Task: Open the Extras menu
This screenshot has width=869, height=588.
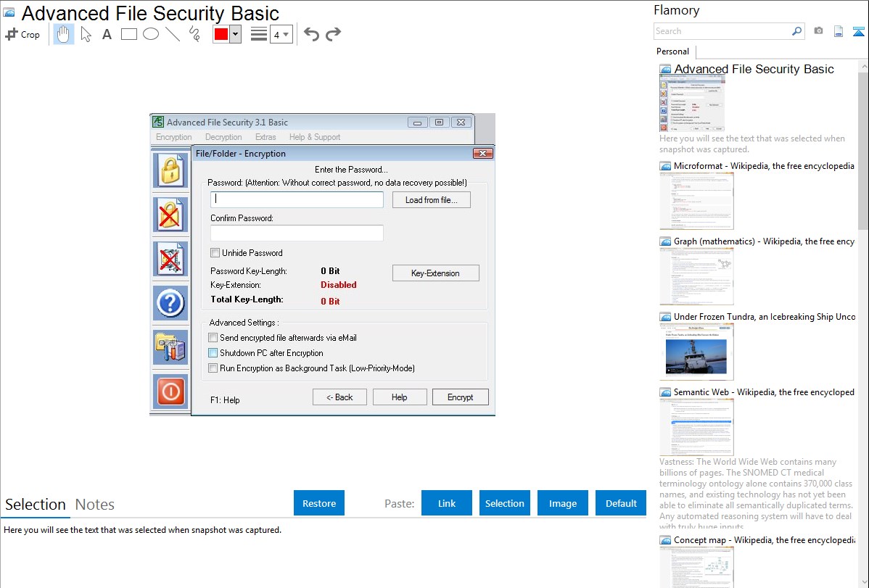Action: (x=265, y=137)
